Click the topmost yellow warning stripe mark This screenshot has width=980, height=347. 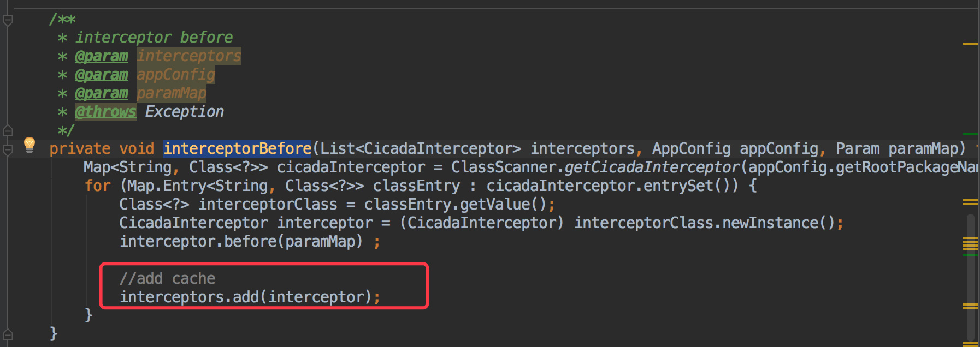pos(970,44)
